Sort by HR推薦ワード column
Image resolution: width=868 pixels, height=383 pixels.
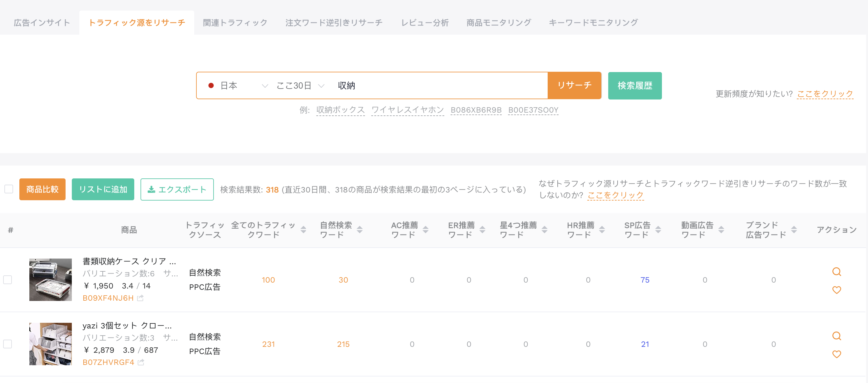pyautogui.click(x=602, y=230)
